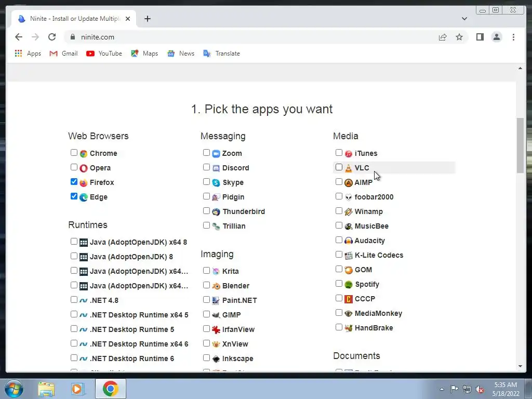This screenshot has height=399, width=532.
Task: Click the iTunes app icon
Action: [x=349, y=154]
